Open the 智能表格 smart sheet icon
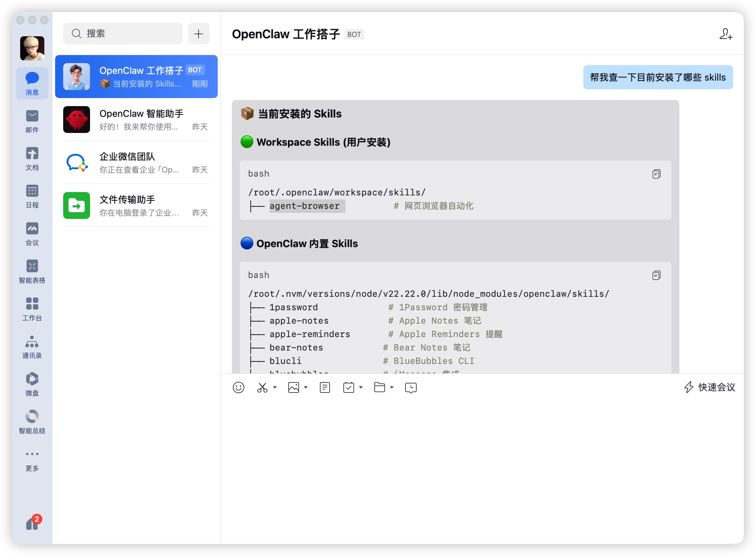 point(32,271)
